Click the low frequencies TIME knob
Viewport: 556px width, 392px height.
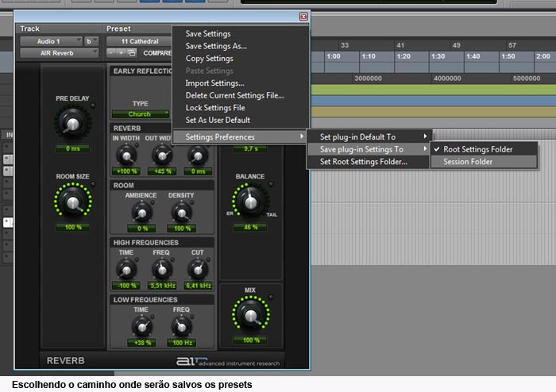[142, 327]
